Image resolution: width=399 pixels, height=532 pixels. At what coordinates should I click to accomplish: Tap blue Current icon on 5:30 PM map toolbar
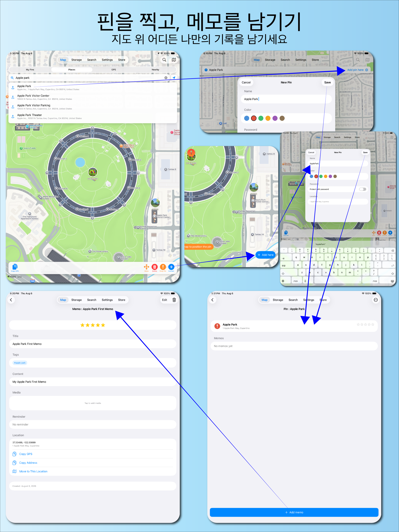click(171, 267)
